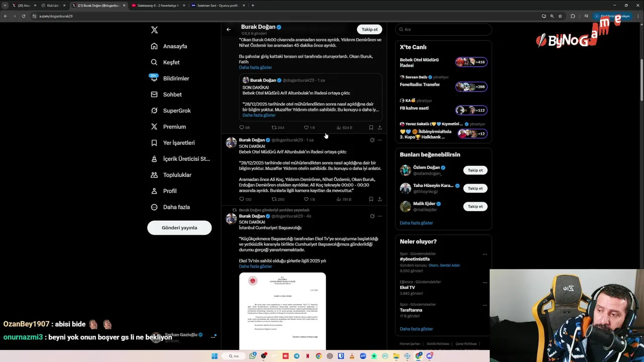The image size is (644, 362).
Task: Open the #yönetimistifa trend
Action: click(415, 259)
